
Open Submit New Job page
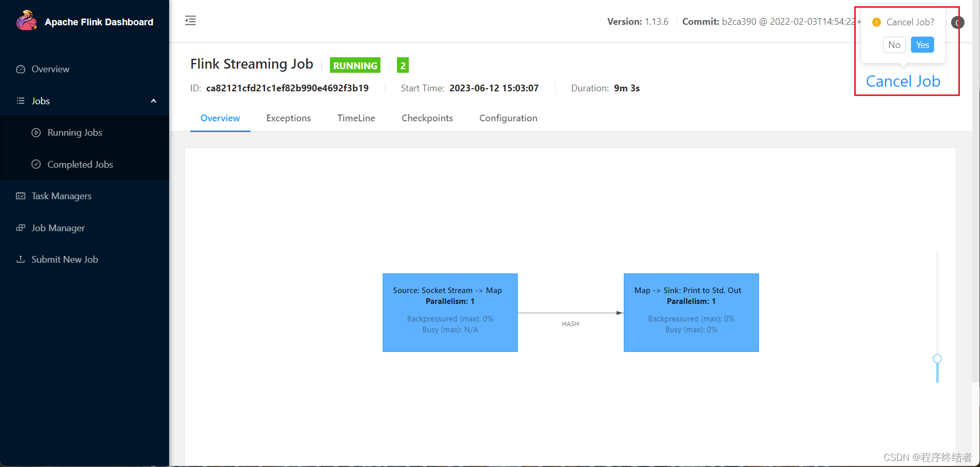[x=85, y=260]
